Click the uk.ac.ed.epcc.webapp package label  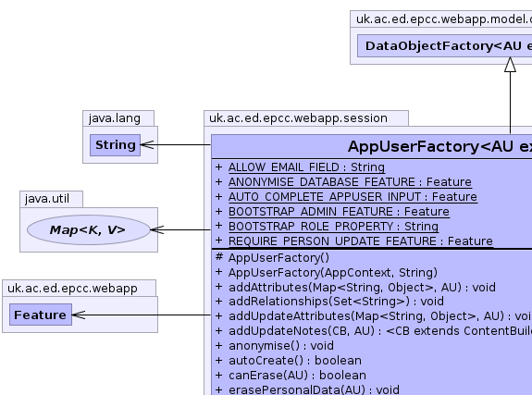(x=72, y=288)
